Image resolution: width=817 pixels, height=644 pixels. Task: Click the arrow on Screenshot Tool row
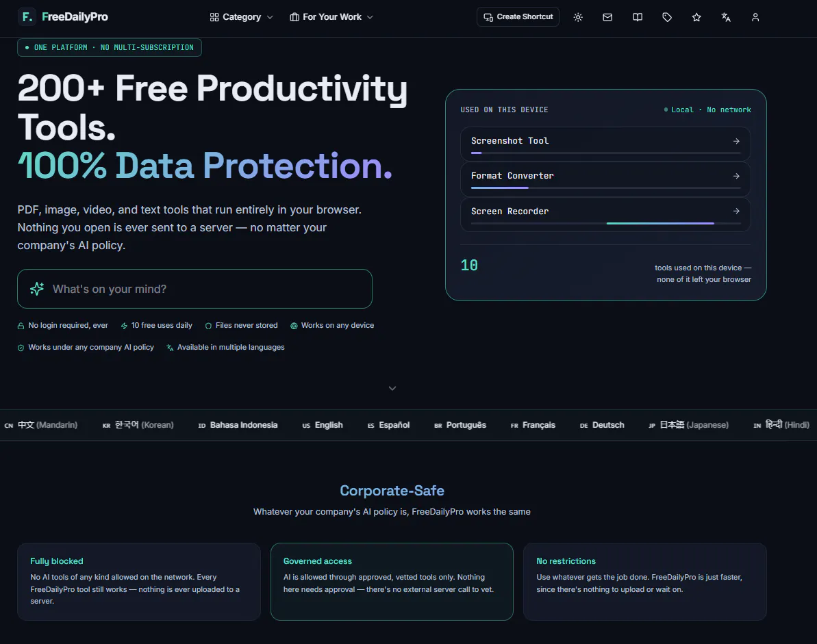(x=736, y=141)
